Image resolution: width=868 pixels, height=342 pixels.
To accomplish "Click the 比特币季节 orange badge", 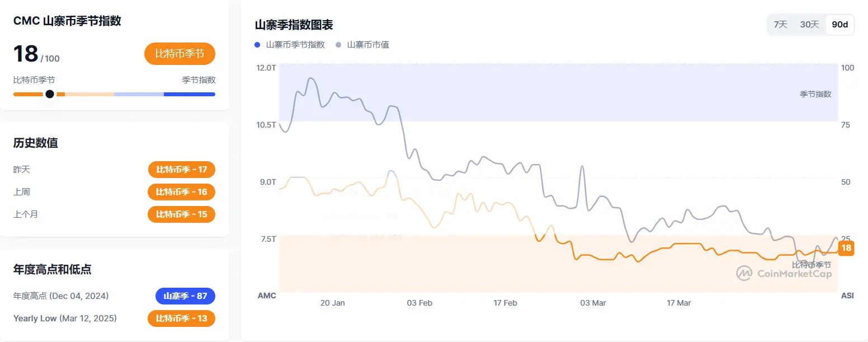I will click(x=180, y=54).
